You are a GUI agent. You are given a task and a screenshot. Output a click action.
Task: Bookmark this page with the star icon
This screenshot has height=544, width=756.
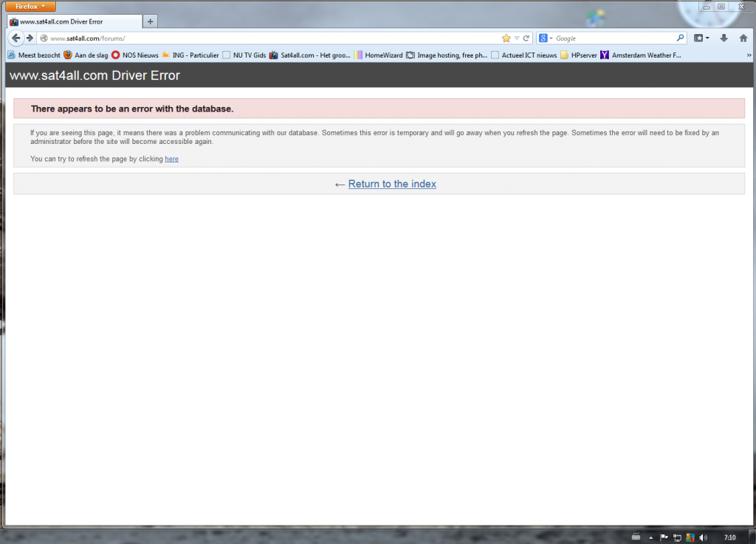point(506,38)
